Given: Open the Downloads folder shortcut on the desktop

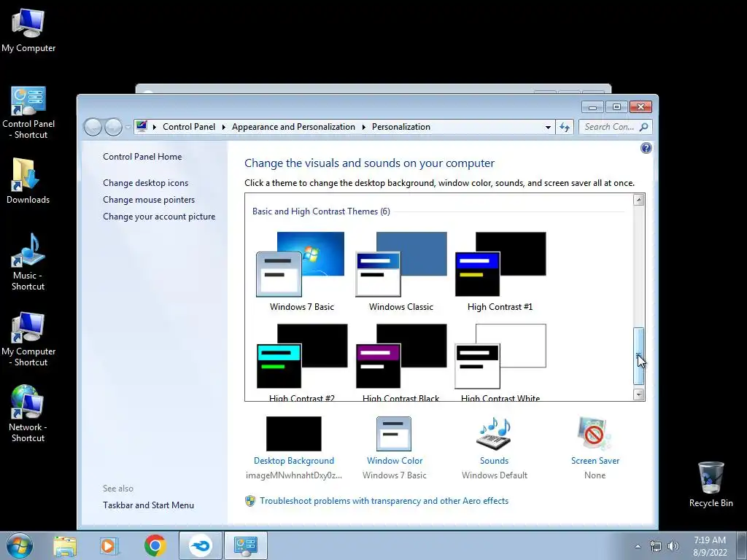Looking at the screenshot, I should click(28, 181).
